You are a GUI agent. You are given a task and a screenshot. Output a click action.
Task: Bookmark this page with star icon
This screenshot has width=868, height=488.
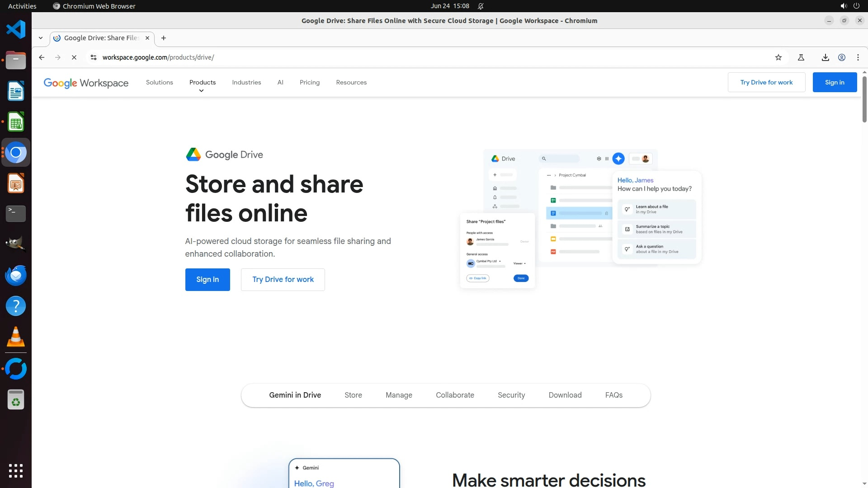coord(778,57)
